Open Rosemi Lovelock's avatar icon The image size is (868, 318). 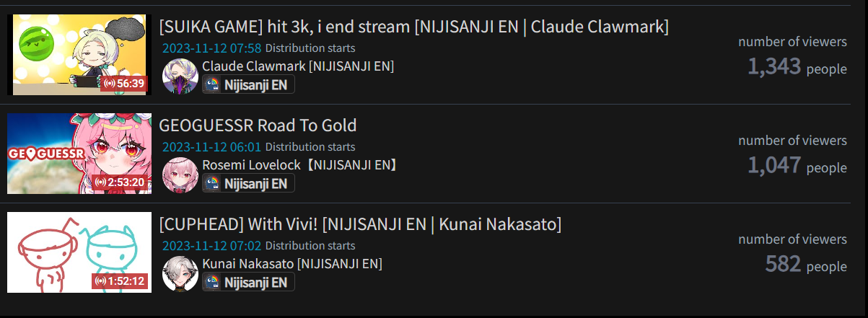pyautogui.click(x=180, y=175)
